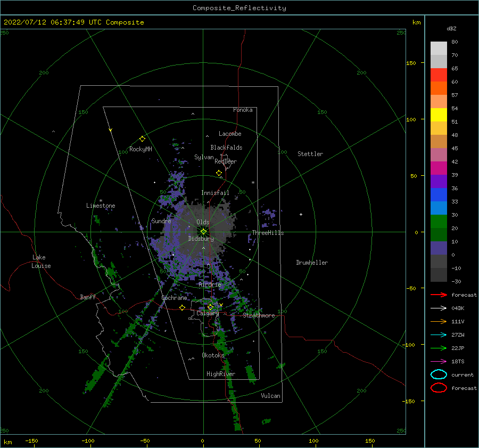The height and width of the screenshot is (448, 479).
Task: Click the Cochrane label
Action: tap(174, 298)
